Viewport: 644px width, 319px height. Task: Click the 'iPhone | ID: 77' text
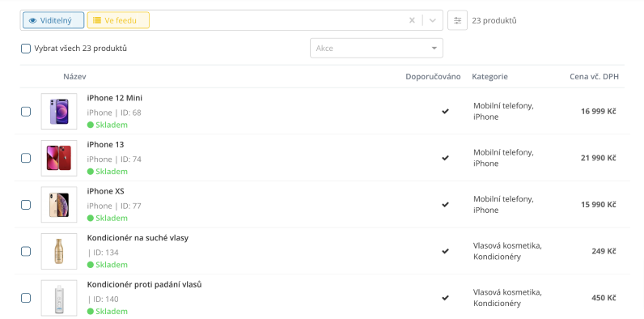click(114, 206)
